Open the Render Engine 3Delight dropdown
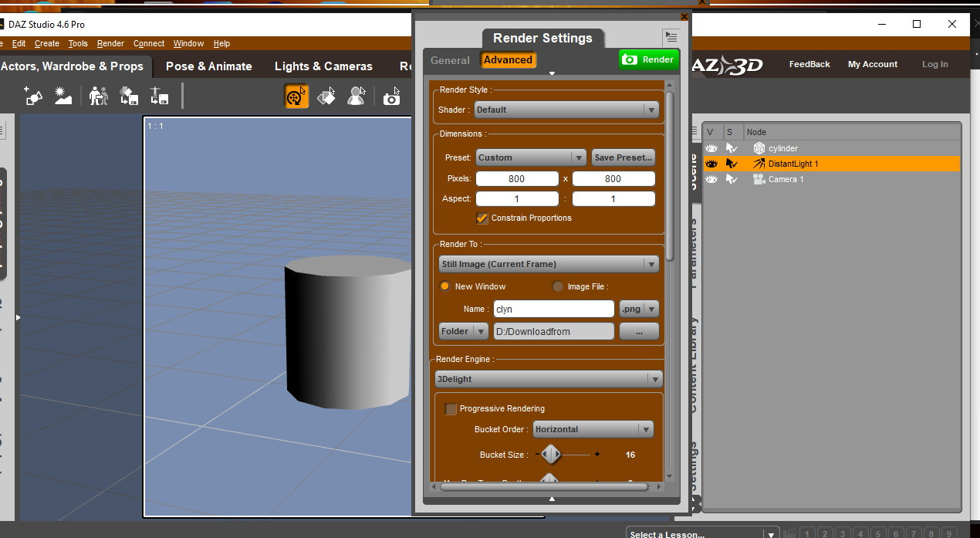 549,379
